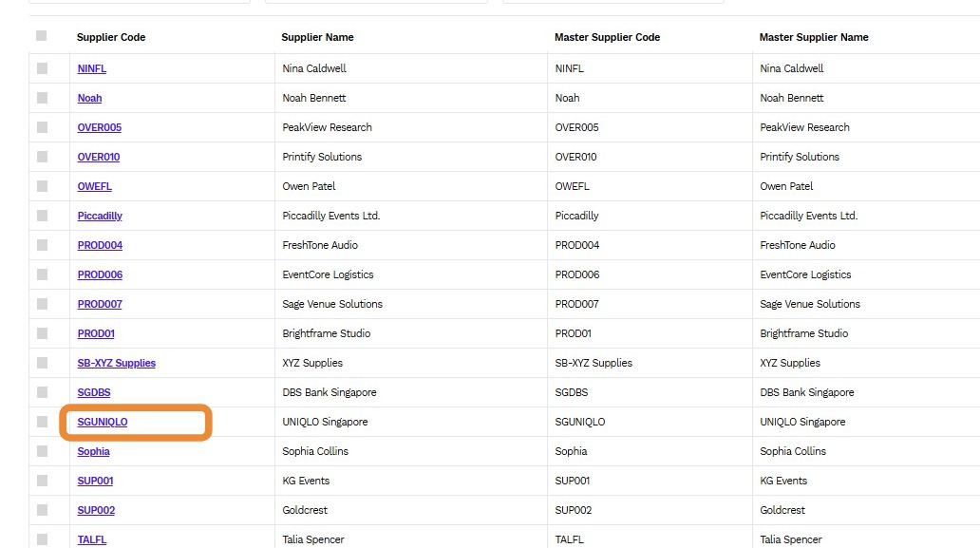Click Master Supplier Code column header
Image resolution: width=980 pixels, height=548 pixels.
608,37
